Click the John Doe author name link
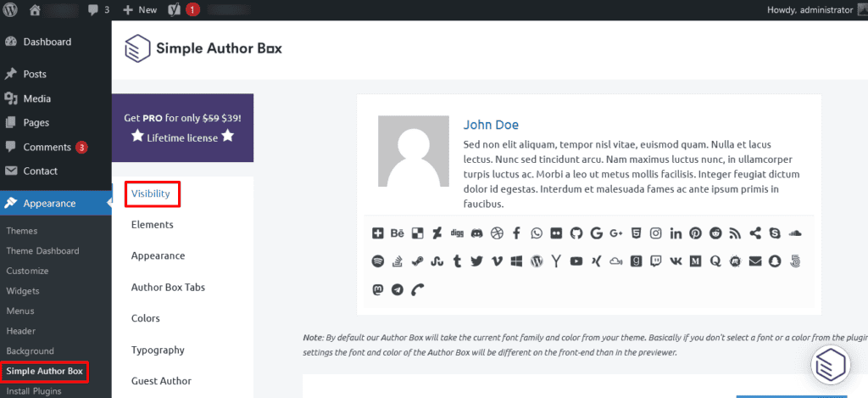Viewport: 868px width, 398px height. (x=491, y=125)
